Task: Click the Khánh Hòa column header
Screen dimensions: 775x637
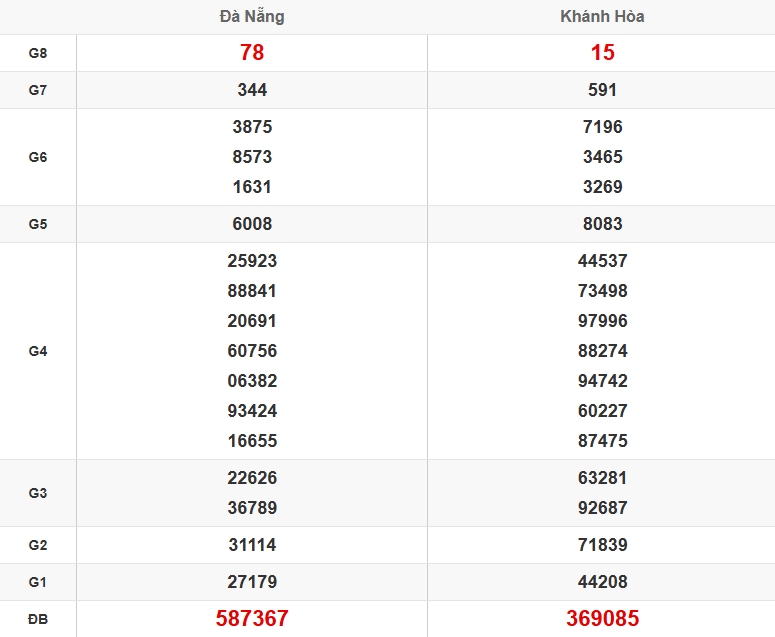Action: click(602, 17)
